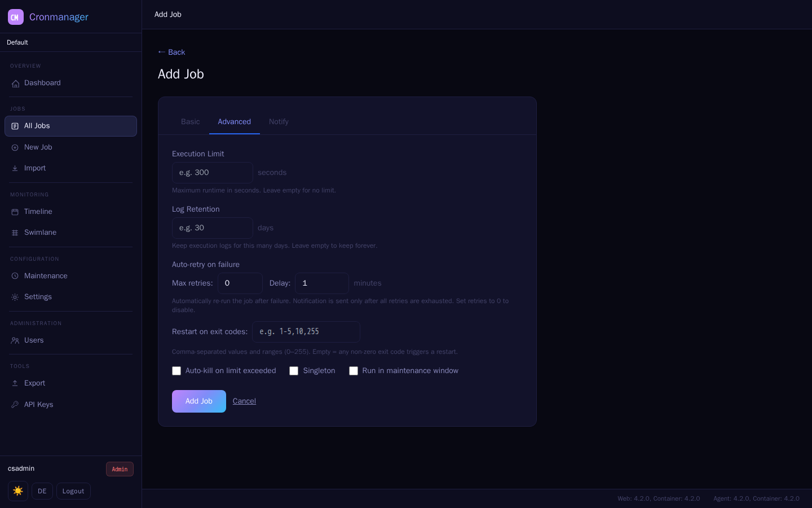Focus Restart on exit codes field
Viewport: 812px width, 508px height.
tap(306, 332)
